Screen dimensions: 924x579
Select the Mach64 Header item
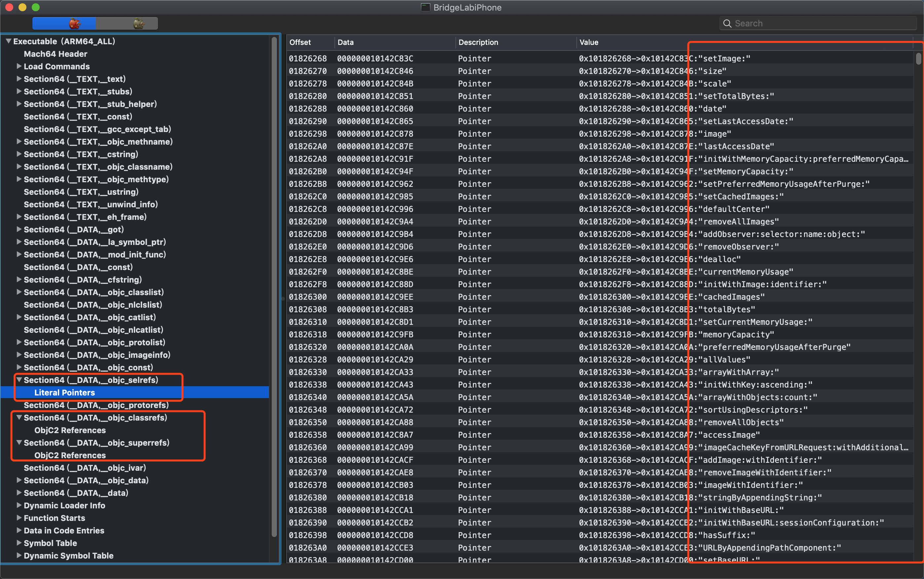coord(56,54)
